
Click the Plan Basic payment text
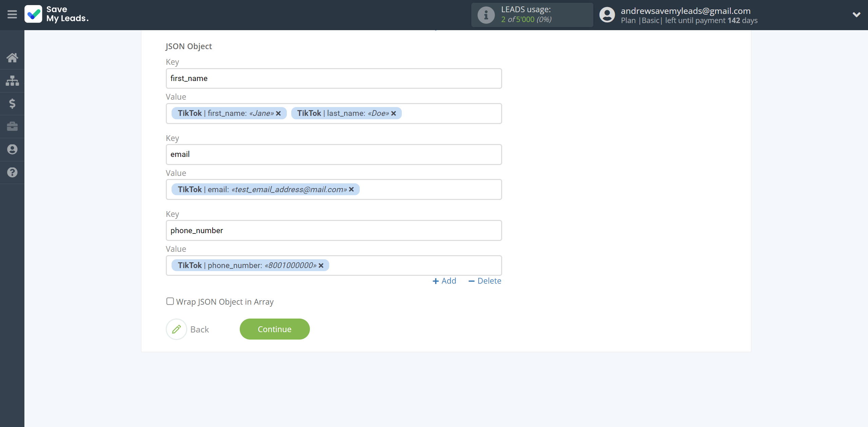pos(689,21)
